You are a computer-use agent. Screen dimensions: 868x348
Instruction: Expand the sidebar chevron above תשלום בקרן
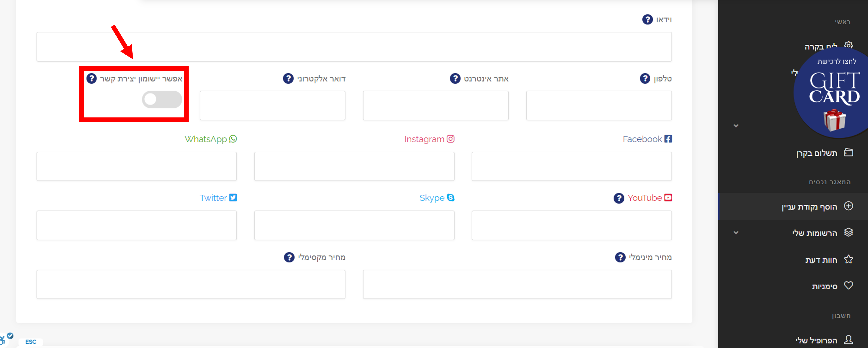[x=736, y=126]
